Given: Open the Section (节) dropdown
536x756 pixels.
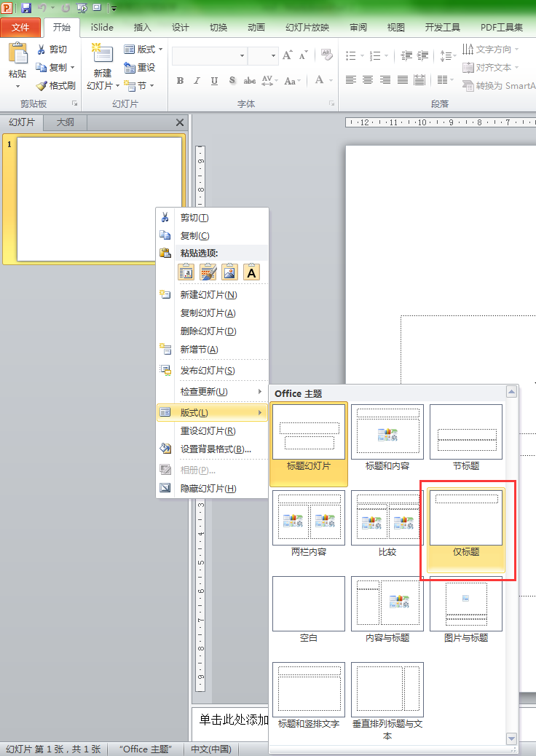Looking at the screenshot, I should (x=139, y=86).
